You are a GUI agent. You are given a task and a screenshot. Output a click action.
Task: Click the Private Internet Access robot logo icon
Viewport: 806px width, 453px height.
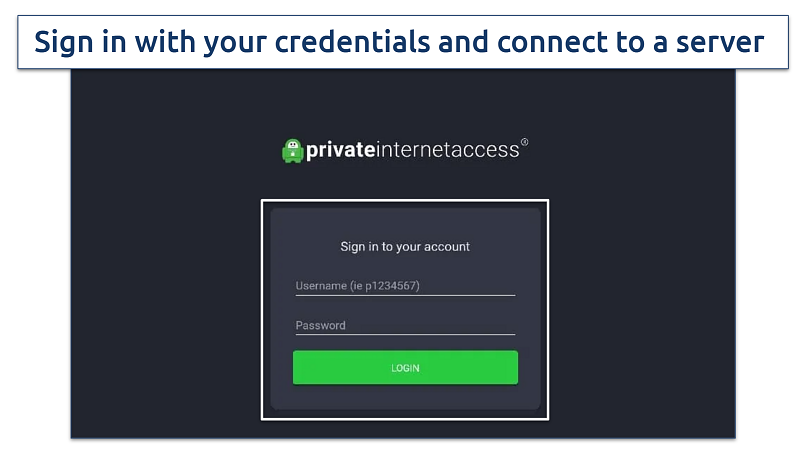pos(291,150)
